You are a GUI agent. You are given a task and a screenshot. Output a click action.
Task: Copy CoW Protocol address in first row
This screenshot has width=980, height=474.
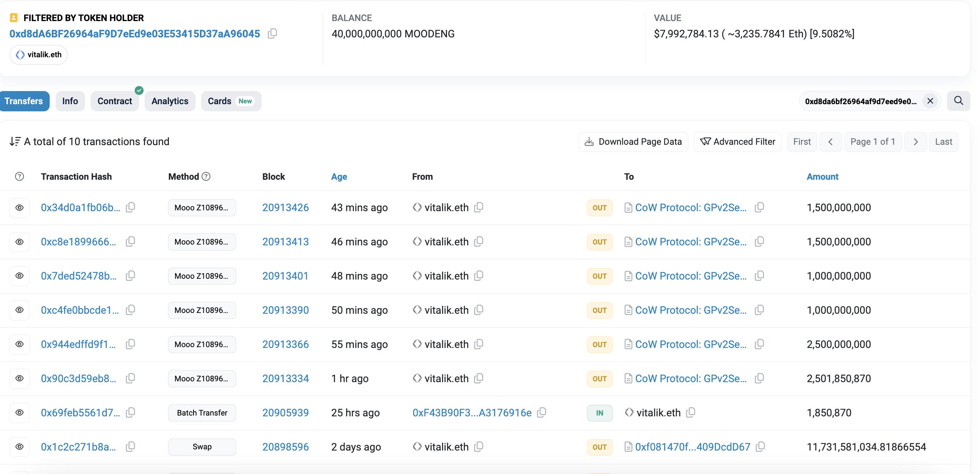point(759,207)
